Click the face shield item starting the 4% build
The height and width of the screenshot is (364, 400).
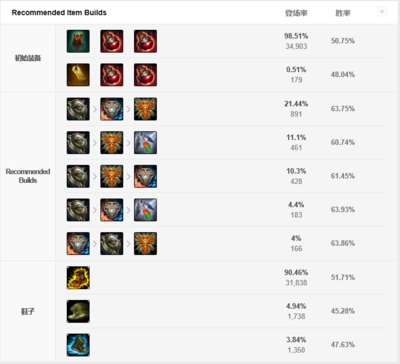[x=78, y=244]
